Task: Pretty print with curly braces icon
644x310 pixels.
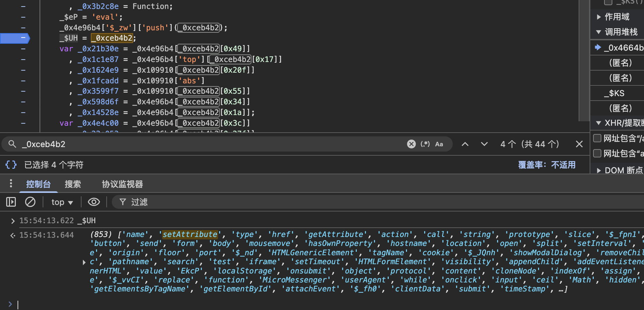Action: pos(11,165)
